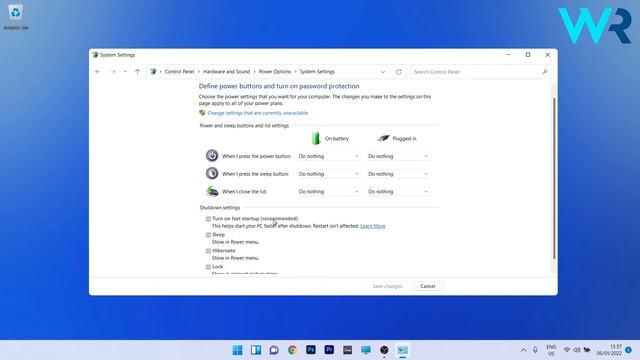The image size is (640, 360).
Task: Open volume speaker tray icon
Action: point(577,350)
